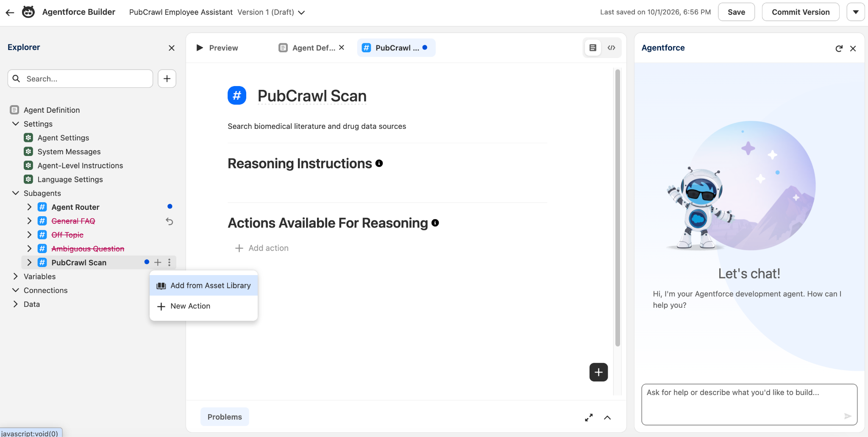Revert the General FAQ subagent change

click(x=170, y=221)
